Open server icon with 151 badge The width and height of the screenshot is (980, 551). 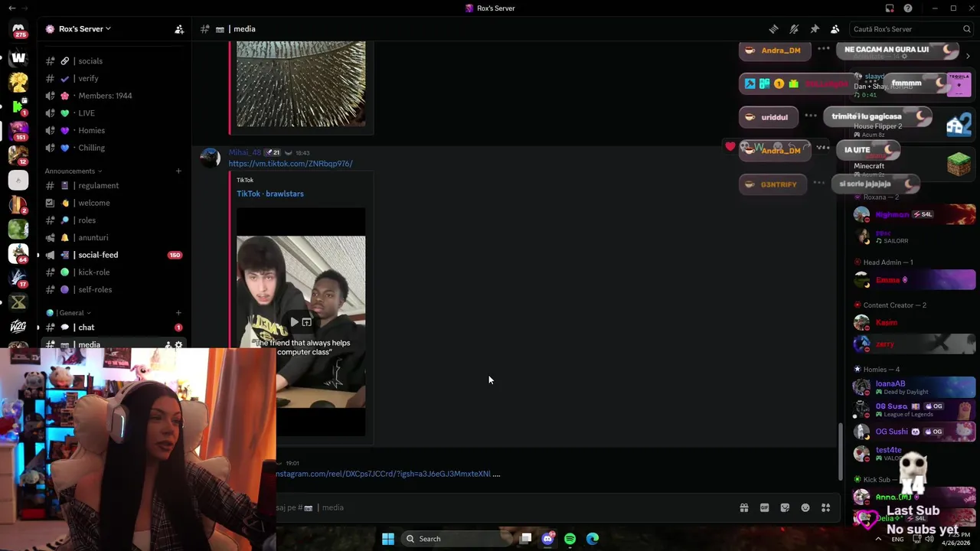pos(18,131)
